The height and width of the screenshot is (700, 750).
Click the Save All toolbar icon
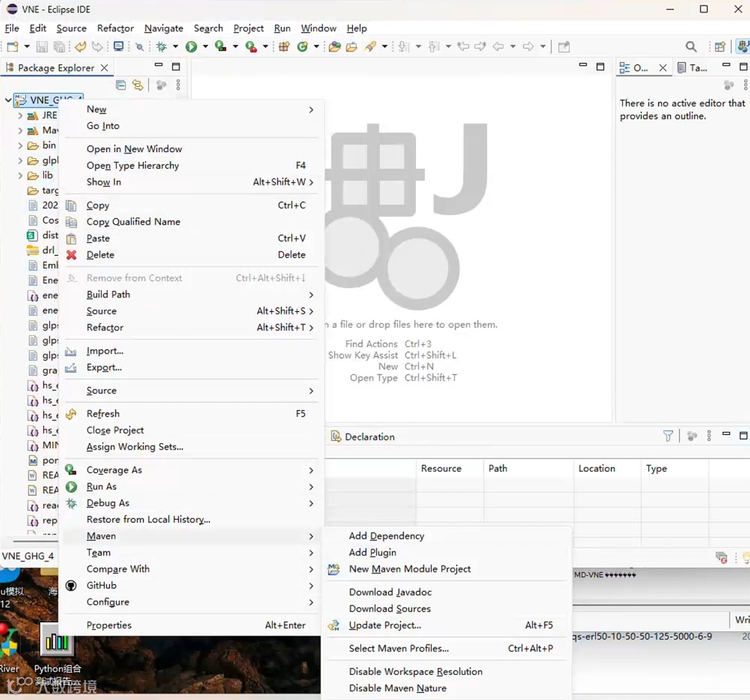pos(59,47)
